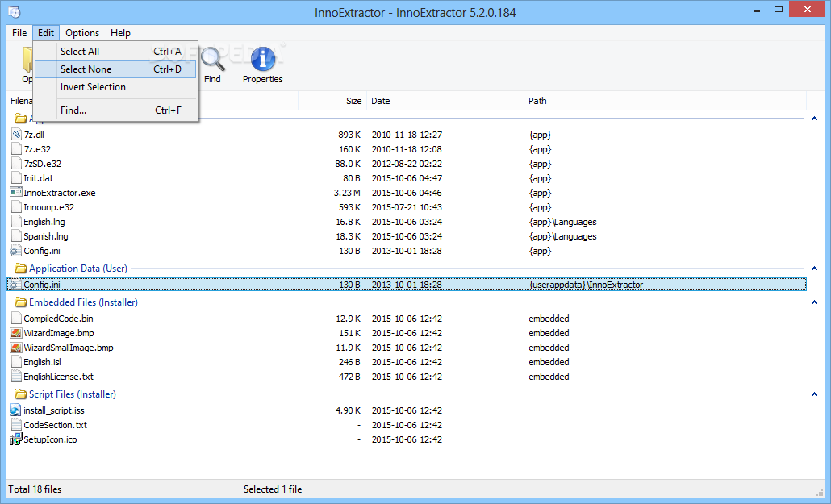Click the Application Data (User) group label
This screenshot has width=831, height=504.
[78, 269]
